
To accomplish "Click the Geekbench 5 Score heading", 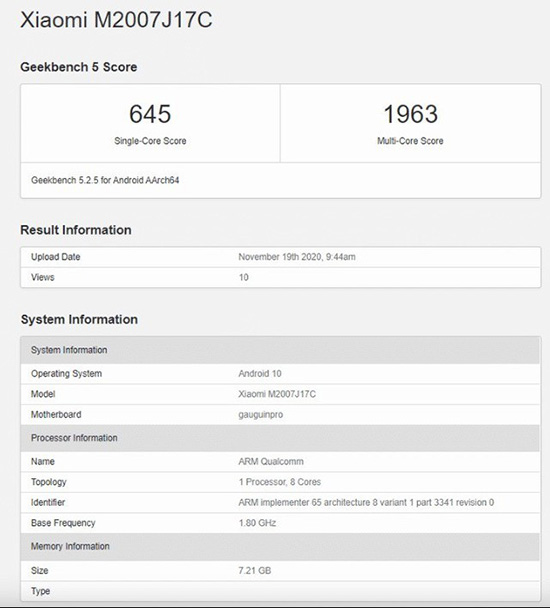I will (x=79, y=67).
